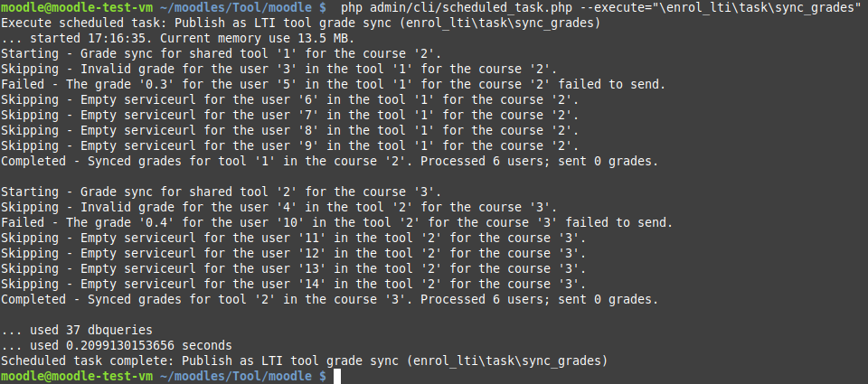This screenshot has height=384, width=868.
Task: Click the 'used 37 dbqueries' line
Action: click(x=76, y=331)
